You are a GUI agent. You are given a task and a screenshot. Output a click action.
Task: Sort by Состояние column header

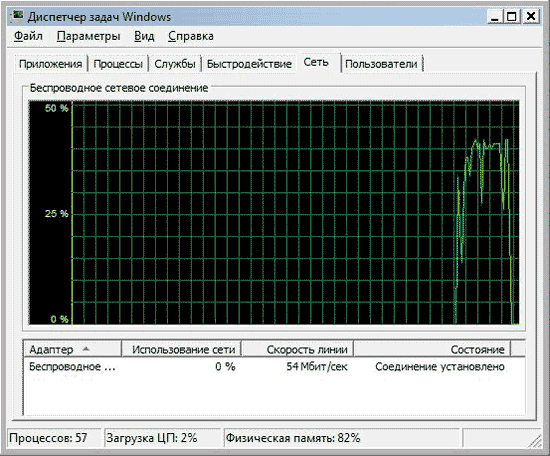click(x=432, y=349)
